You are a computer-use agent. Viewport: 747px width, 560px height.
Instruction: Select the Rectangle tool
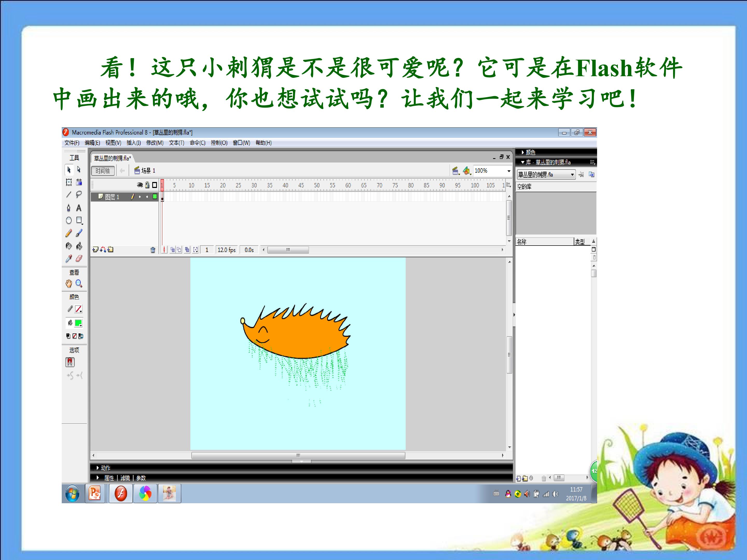pos(79,220)
